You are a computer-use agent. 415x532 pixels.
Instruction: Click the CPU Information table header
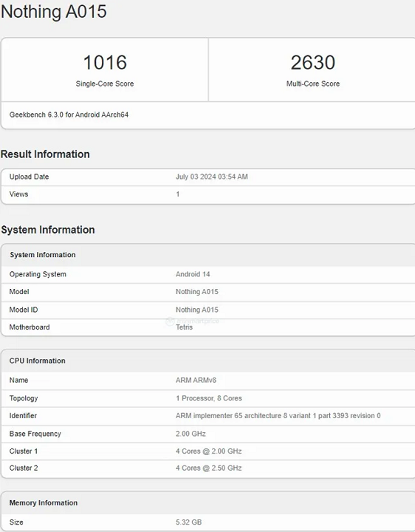(38, 361)
